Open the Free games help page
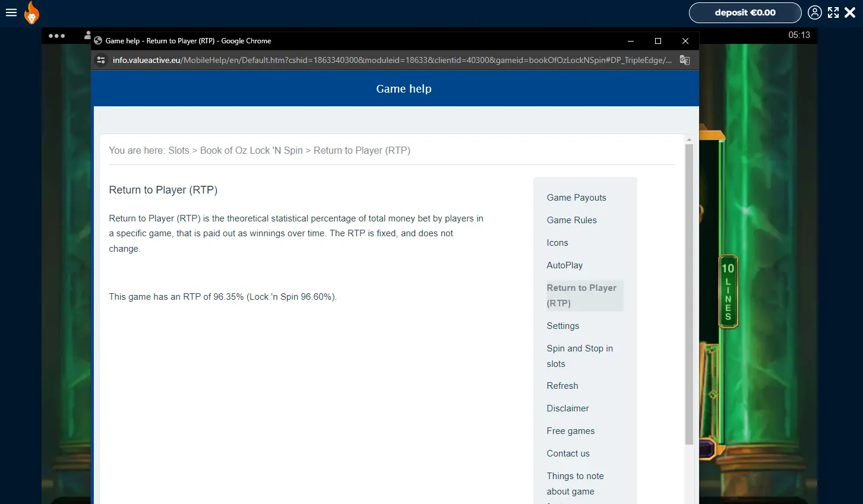 [570, 431]
